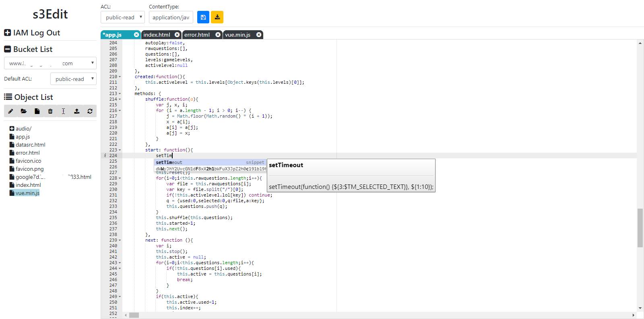Refresh the object list
This screenshot has height=319, width=644.
pyautogui.click(x=90, y=111)
